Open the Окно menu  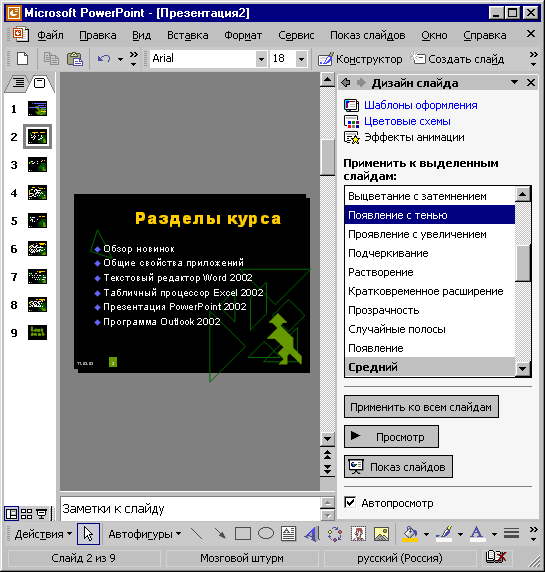pyautogui.click(x=434, y=35)
